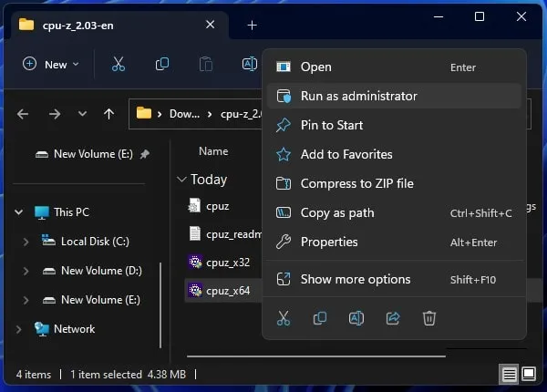
Task: Select Local Disk (C:)
Action: click(x=95, y=242)
